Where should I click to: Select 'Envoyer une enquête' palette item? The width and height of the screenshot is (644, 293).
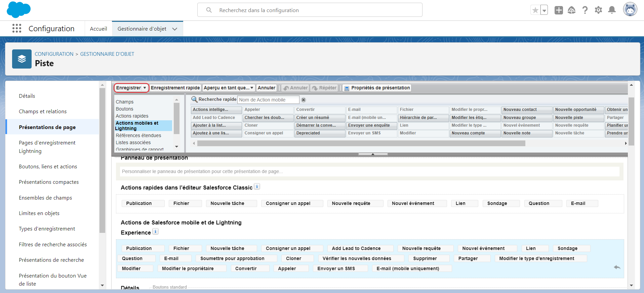coord(371,126)
